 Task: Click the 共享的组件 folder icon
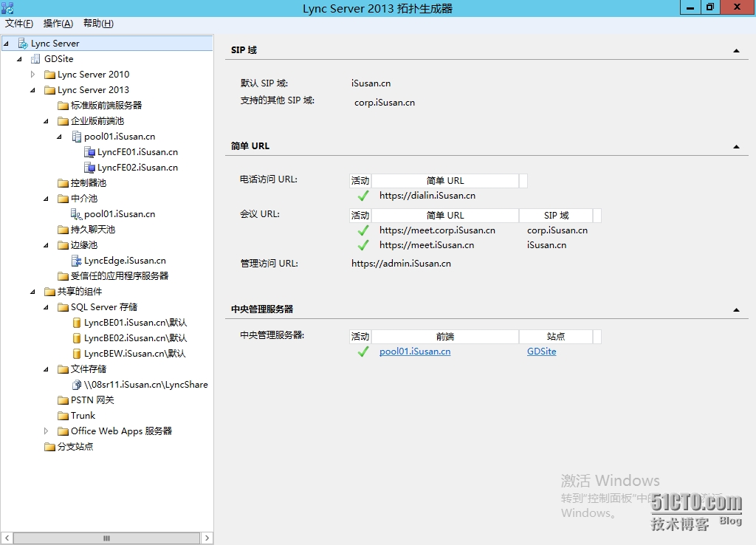[x=49, y=292]
